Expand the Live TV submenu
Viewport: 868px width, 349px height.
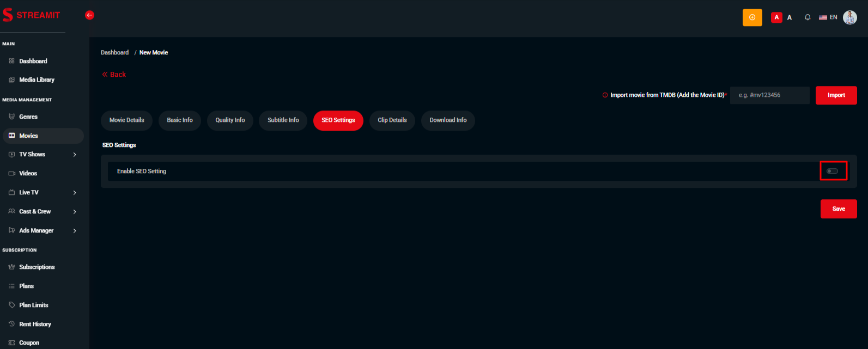point(75,193)
